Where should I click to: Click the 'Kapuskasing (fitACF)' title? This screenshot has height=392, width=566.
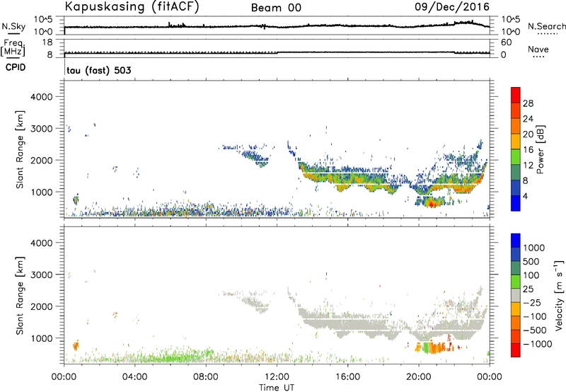(132, 7)
